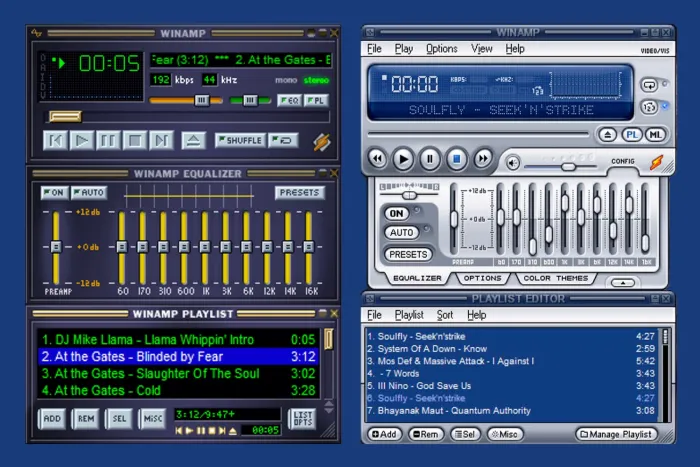Open Help menu in modern Winamp main window
Viewport: 700px width, 467px height.
pyautogui.click(x=515, y=49)
